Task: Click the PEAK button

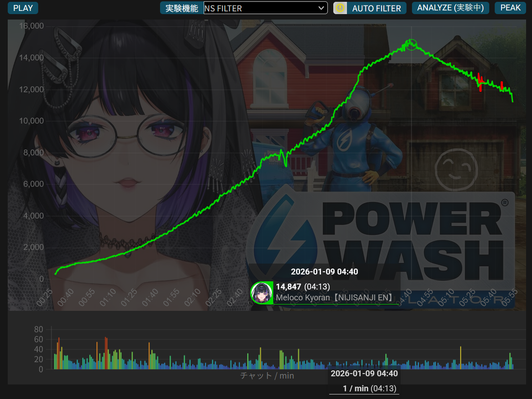Action: point(510,8)
